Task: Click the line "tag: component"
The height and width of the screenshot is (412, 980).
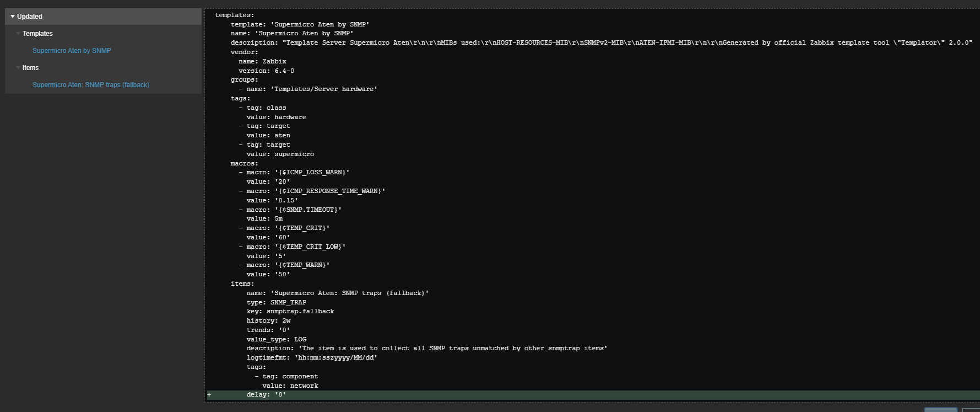Action: point(286,377)
